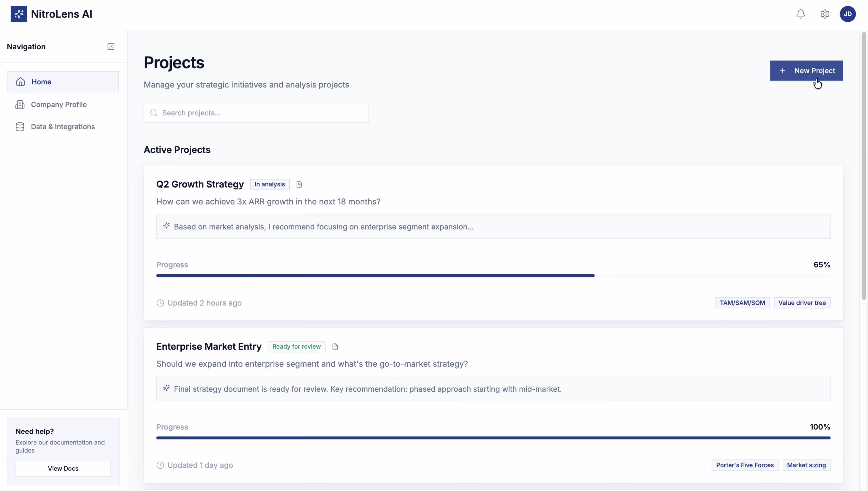Collapse the Navigation sidebar panel
The width and height of the screenshot is (868, 491).
coord(111,47)
